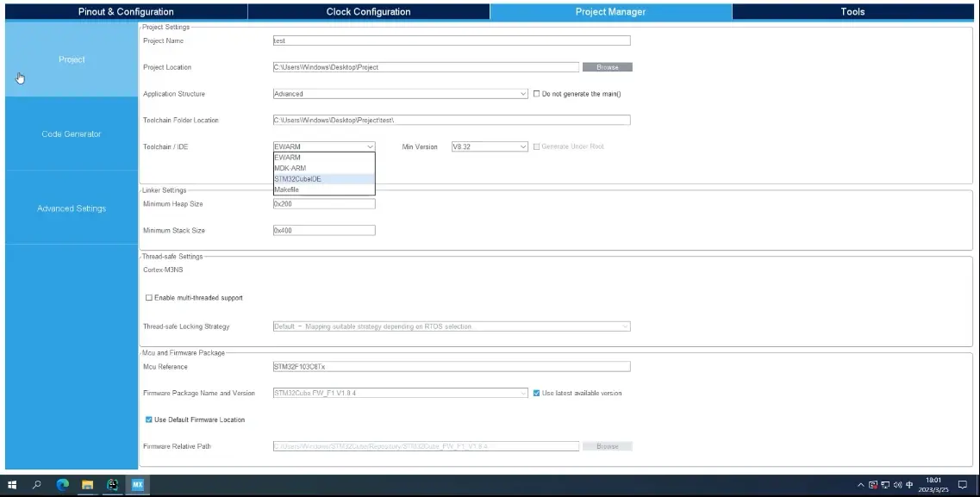Click the Project Location path field
This screenshot has height=497, width=980.
click(x=426, y=67)
